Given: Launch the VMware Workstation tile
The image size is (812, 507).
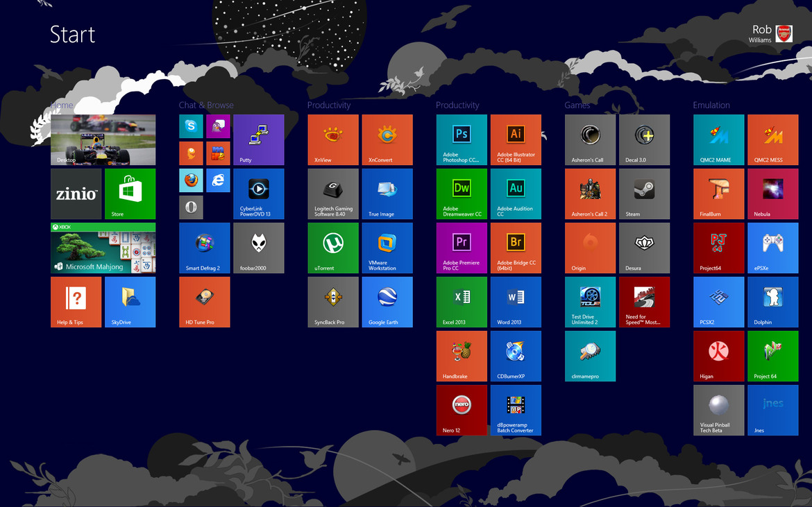Looking at the screenshot, I should coord(387,248).
